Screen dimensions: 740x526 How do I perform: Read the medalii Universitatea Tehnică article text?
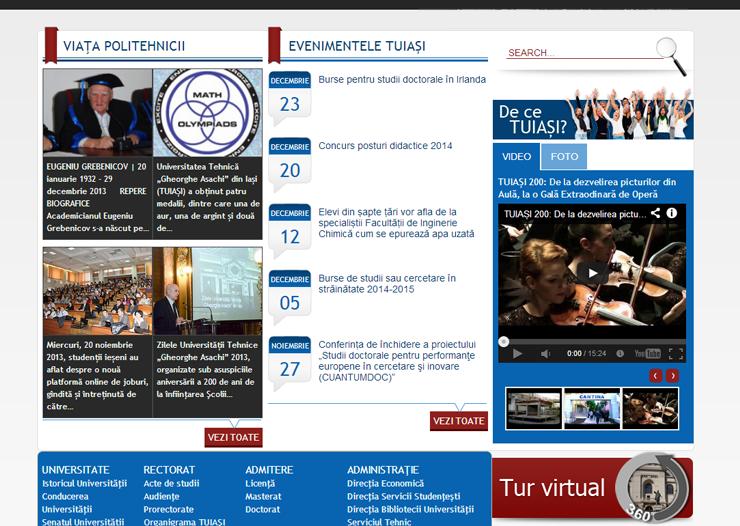pos(208,197)
